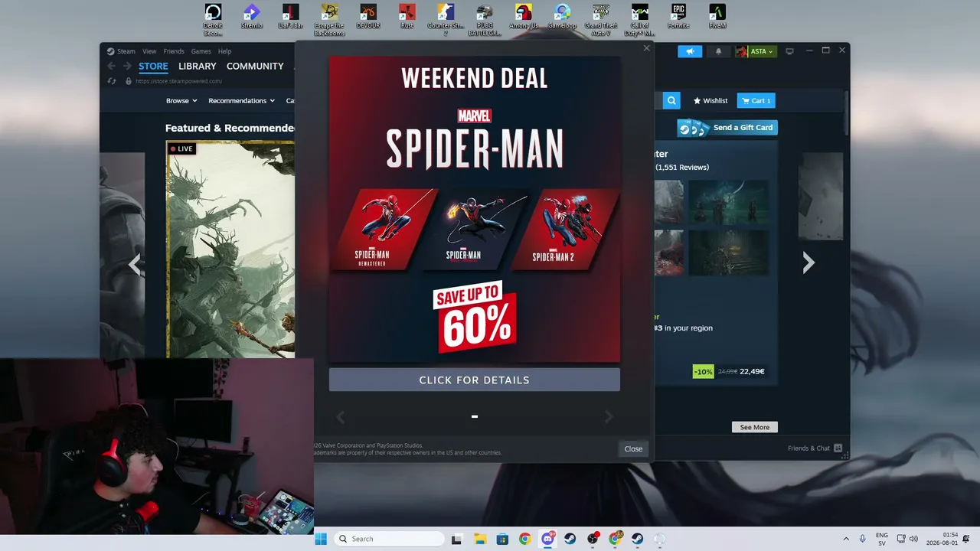Open the Detroit Become Human desktop shortcut
The height and width of the screenshot is (551, 980).
(213, 20)
